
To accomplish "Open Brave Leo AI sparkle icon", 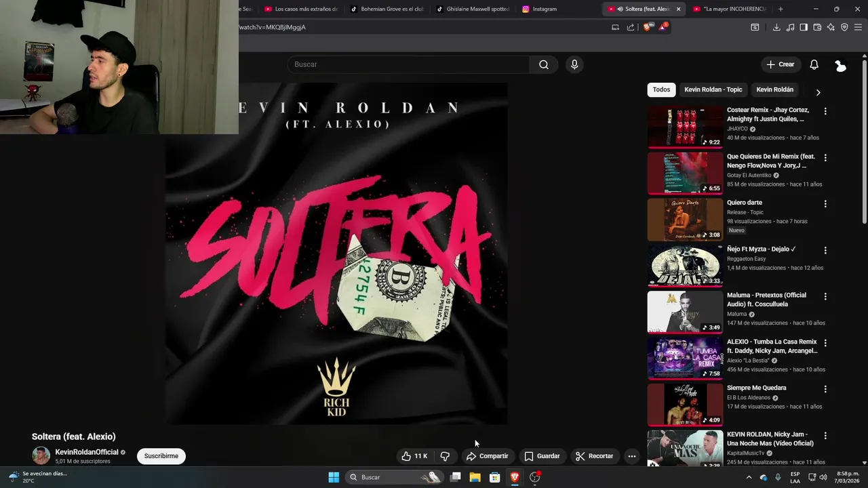I will pyautogui.click(x=831, y=27).
